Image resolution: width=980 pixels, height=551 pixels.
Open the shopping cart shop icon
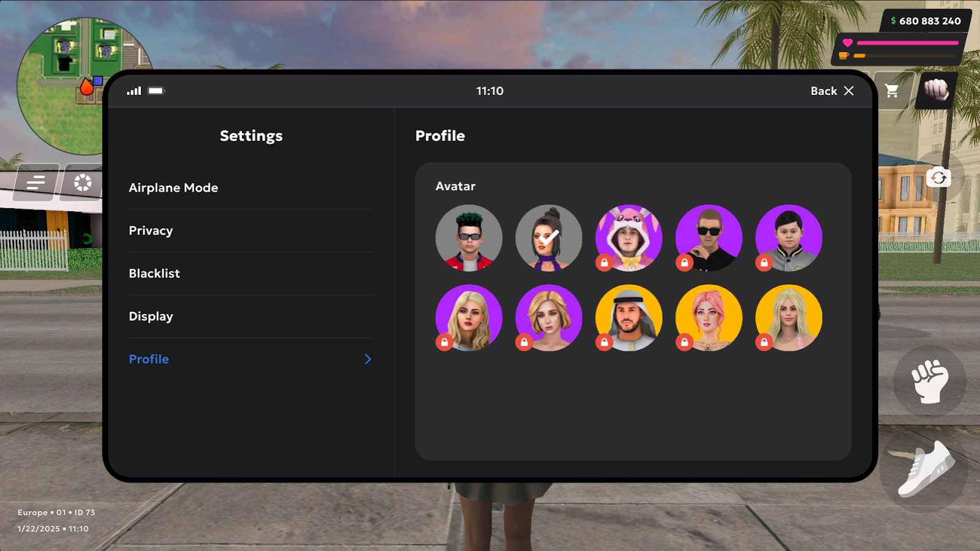pos(892,91)
